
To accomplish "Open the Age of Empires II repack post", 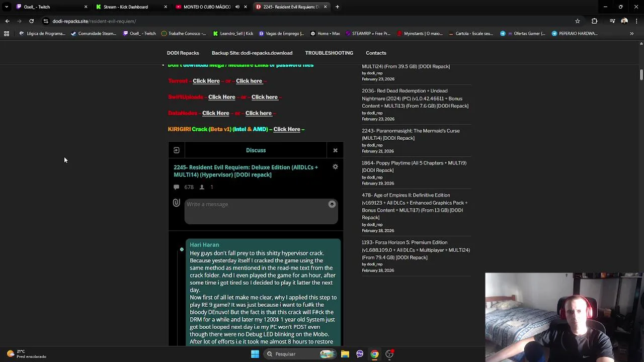I will (x=415, y=206).
